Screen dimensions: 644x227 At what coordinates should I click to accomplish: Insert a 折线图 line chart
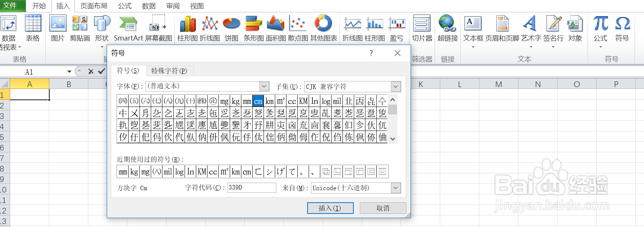pos(210,29)
